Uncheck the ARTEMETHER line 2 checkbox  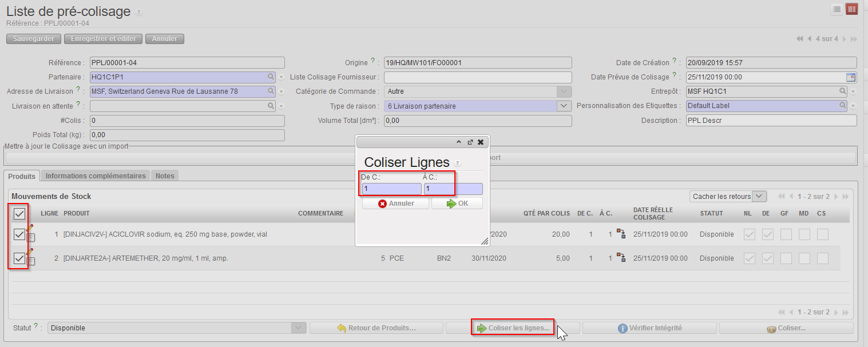tap(19, 258)
